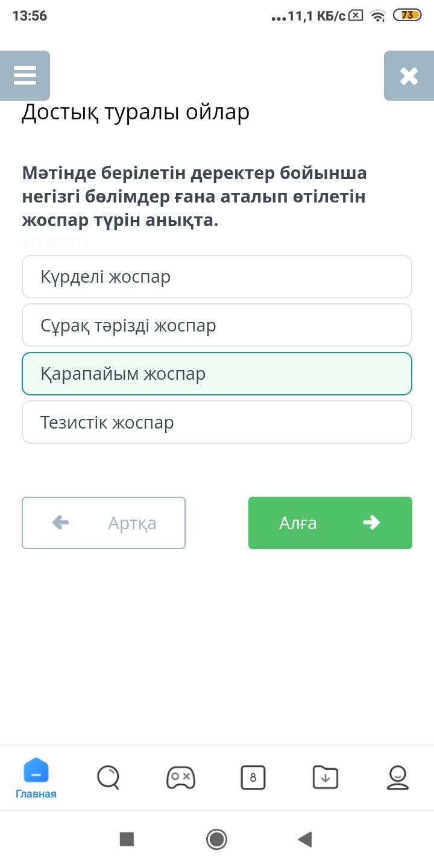Tap the "Достық туралы ойлар" heading
The image size is (434, 868).
click(136, 112)
